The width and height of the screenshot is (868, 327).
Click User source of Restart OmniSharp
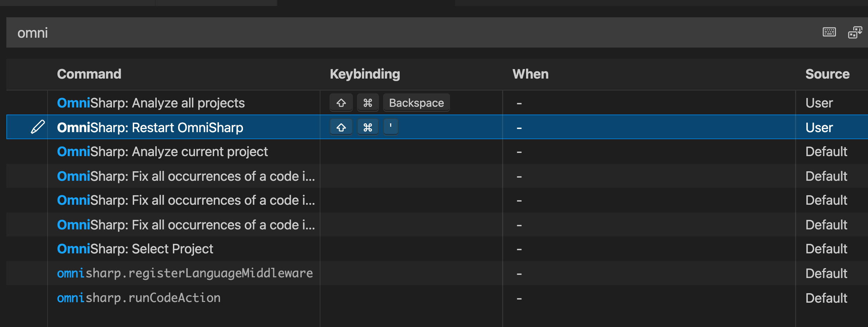tap(819, 128)
